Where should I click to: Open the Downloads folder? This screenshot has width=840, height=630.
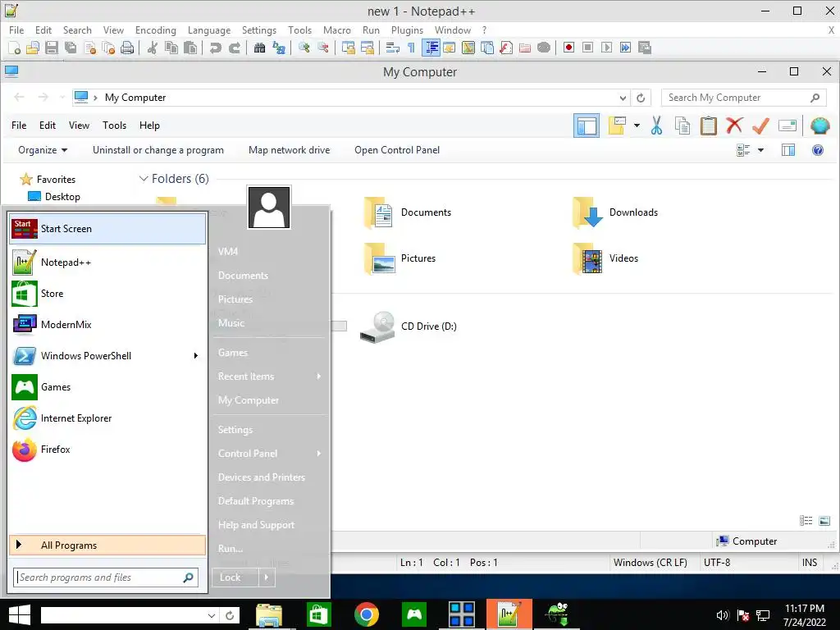[x=615, y=212]
